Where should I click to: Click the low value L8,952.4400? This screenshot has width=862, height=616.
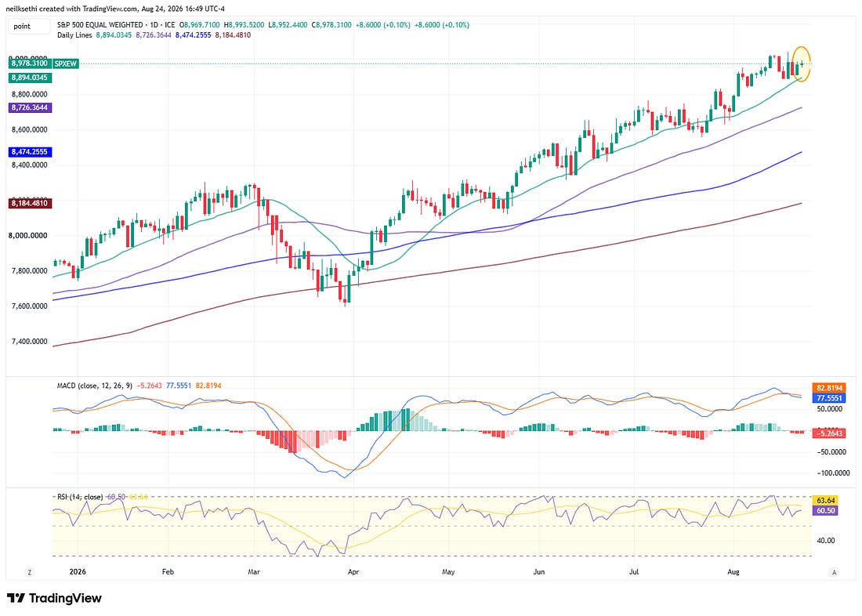tap(288, 25)
